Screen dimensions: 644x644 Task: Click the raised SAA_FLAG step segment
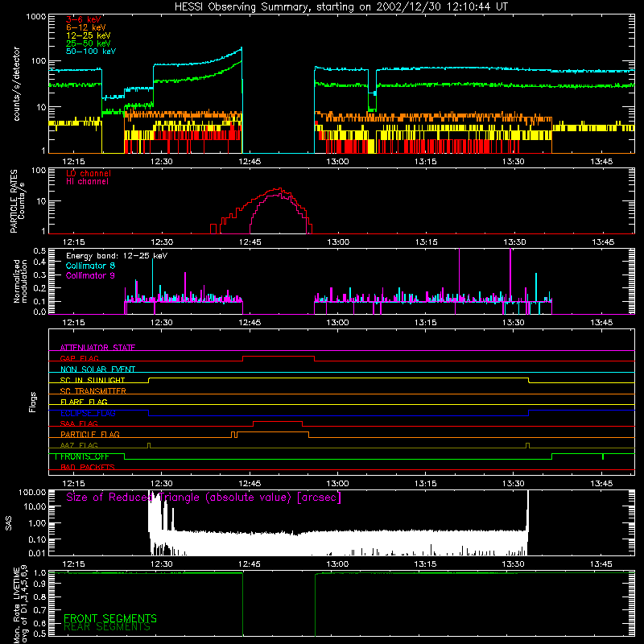(x=278, y=422)
